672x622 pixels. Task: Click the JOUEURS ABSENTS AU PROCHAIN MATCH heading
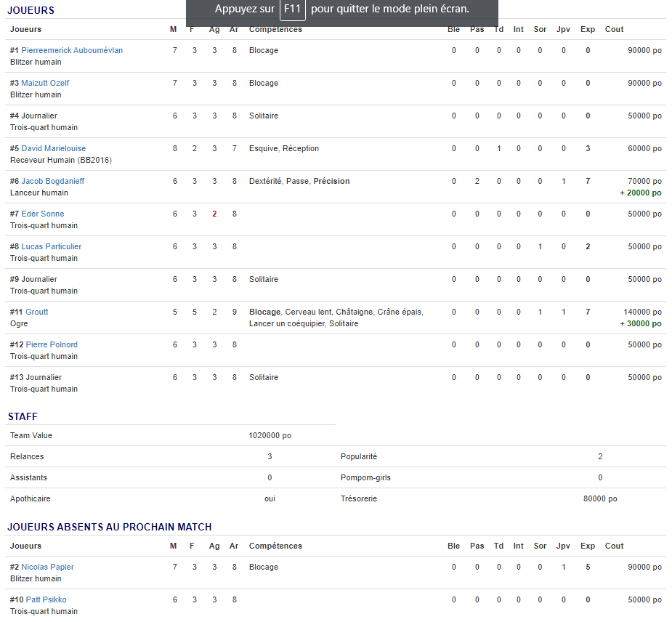click(109, 527)
